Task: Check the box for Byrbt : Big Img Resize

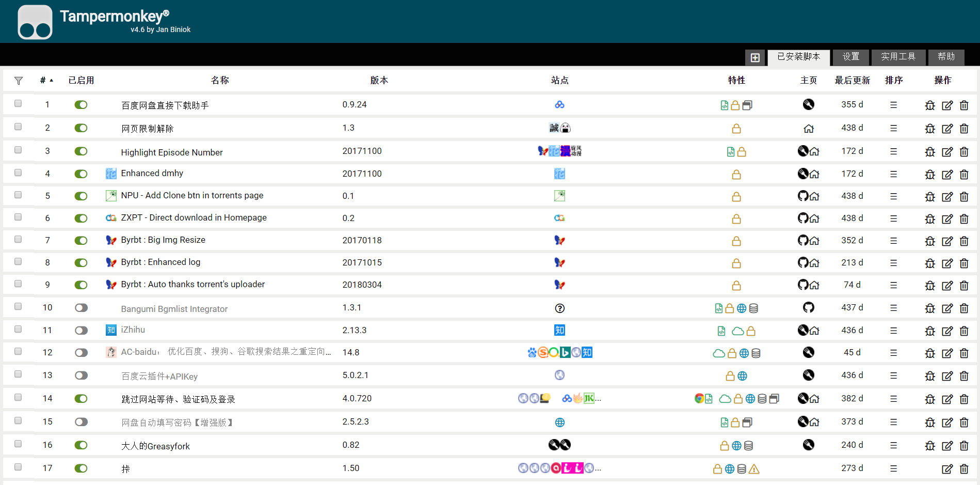Action: click(x=18, y=239)
